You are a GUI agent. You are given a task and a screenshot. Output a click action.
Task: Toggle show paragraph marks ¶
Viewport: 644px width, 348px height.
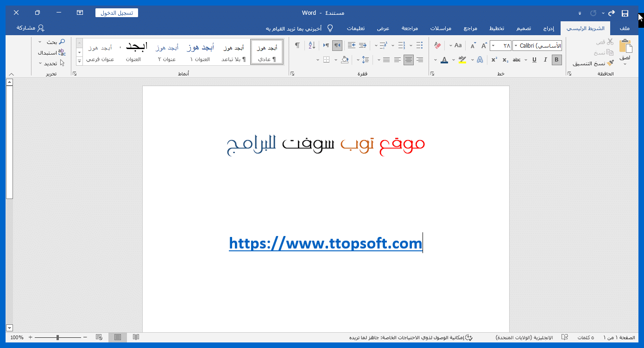point(297,45)
